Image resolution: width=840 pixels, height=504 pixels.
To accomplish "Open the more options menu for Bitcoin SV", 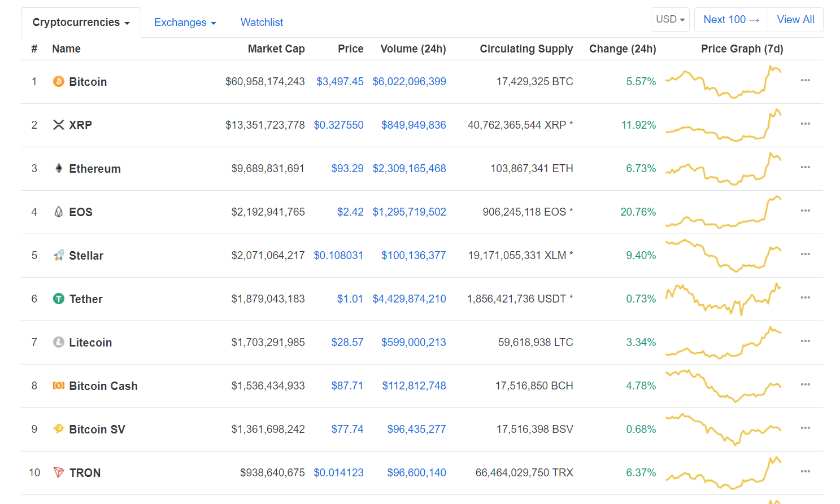I will pos(806,428).
